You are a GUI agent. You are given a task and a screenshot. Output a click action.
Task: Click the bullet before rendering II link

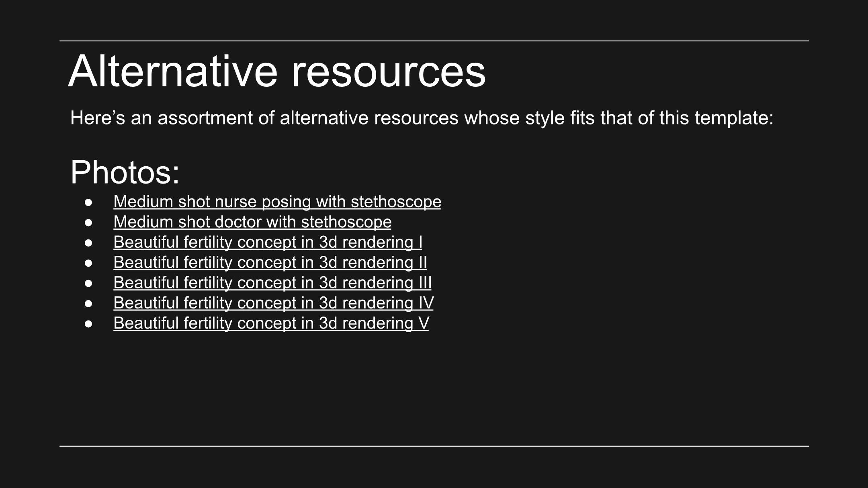89,263
